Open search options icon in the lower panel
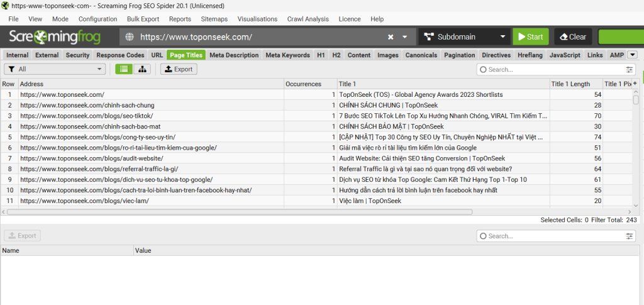The image size is (644, 305). 630,236
